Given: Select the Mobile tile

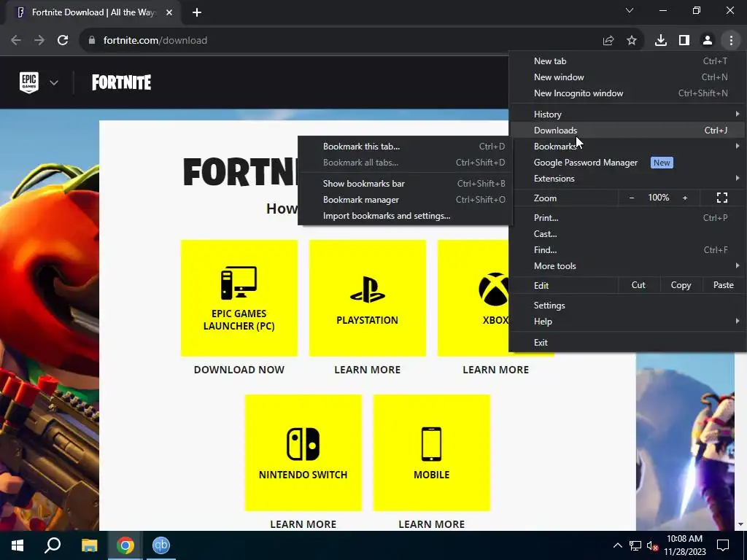Looking at the screenshot, I should [432, 453].
